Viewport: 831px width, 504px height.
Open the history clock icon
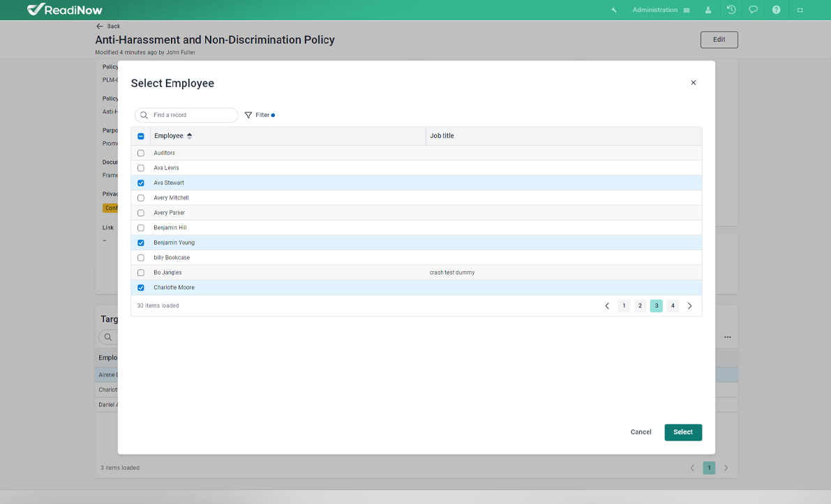[731, 10]
